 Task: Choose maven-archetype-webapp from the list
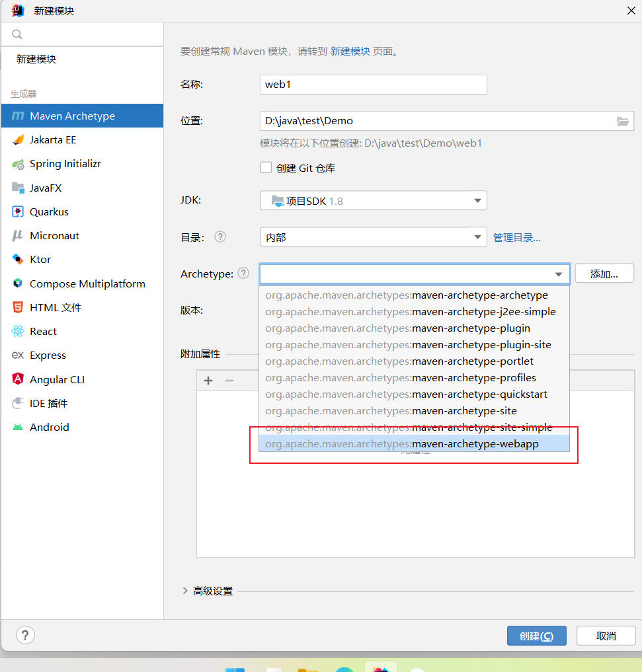pyautogui.click(x=415, y=443)
